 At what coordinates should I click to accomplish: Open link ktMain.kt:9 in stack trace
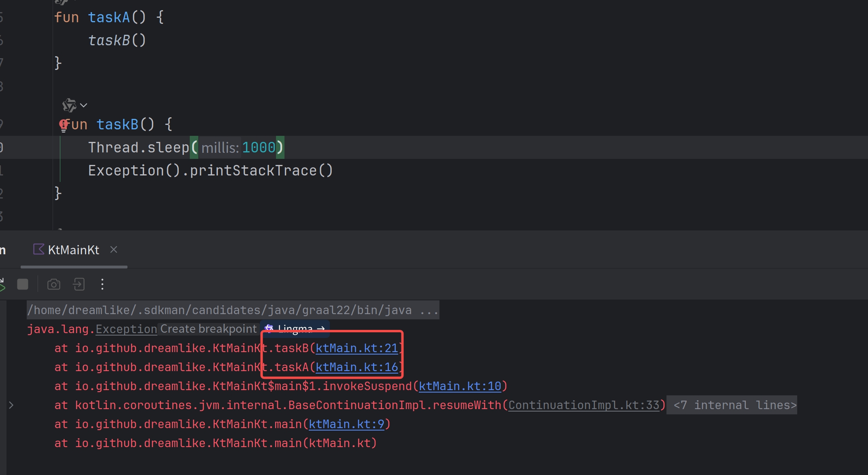[346, 424]
